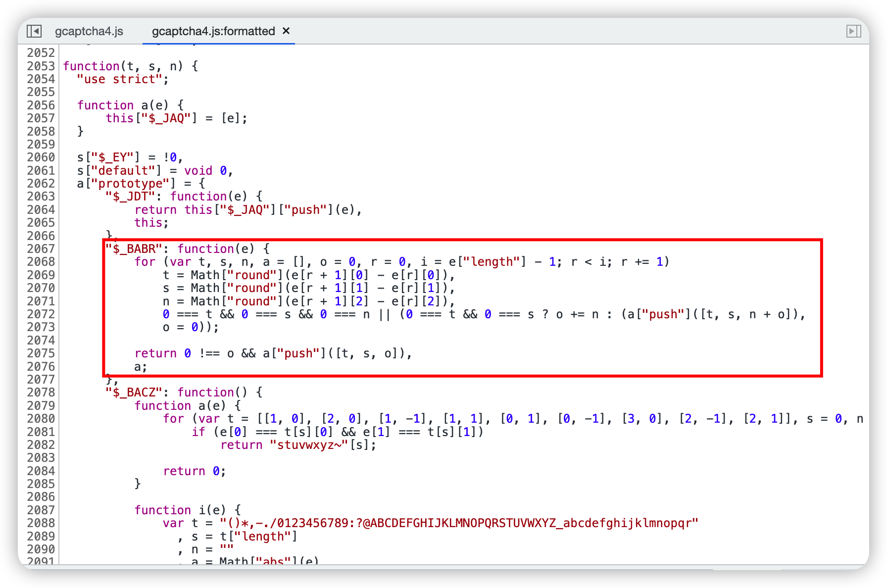887x588 pixels.
Task: Click the long character-set string on line 2088
Action: [459, 523]
